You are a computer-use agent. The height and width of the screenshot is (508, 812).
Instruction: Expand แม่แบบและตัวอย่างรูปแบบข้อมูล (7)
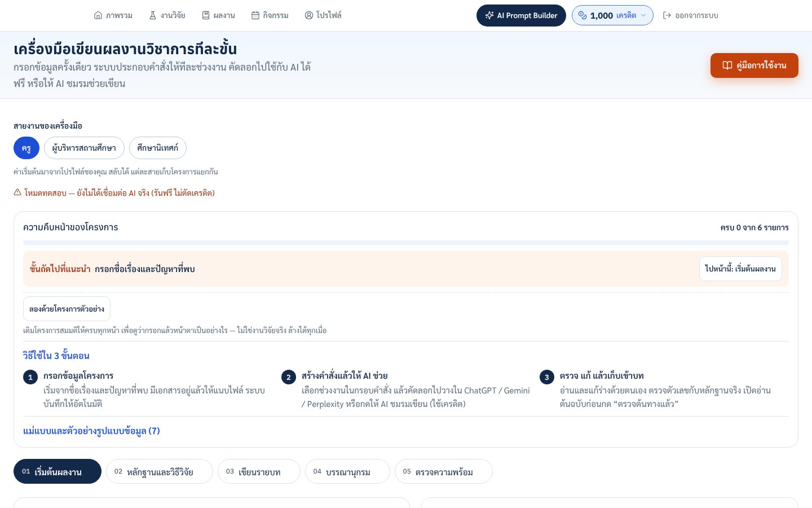(91, 431)
